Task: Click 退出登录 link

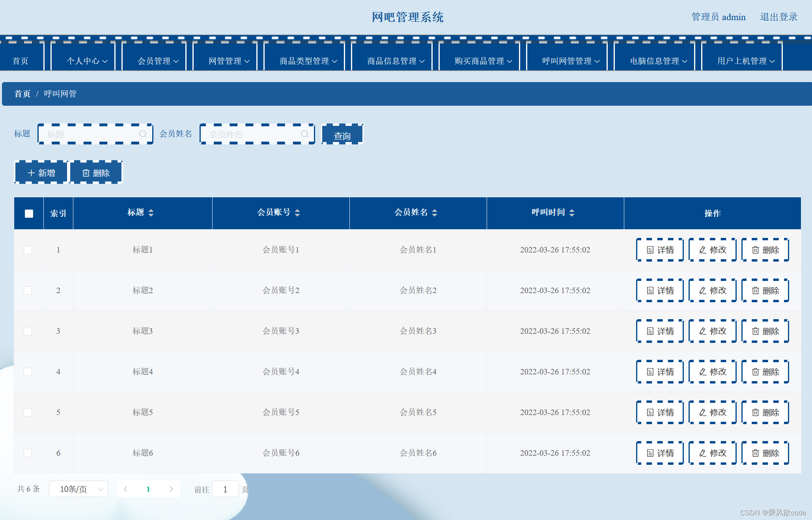Action: pyautogui.click(x=778, y=17)
